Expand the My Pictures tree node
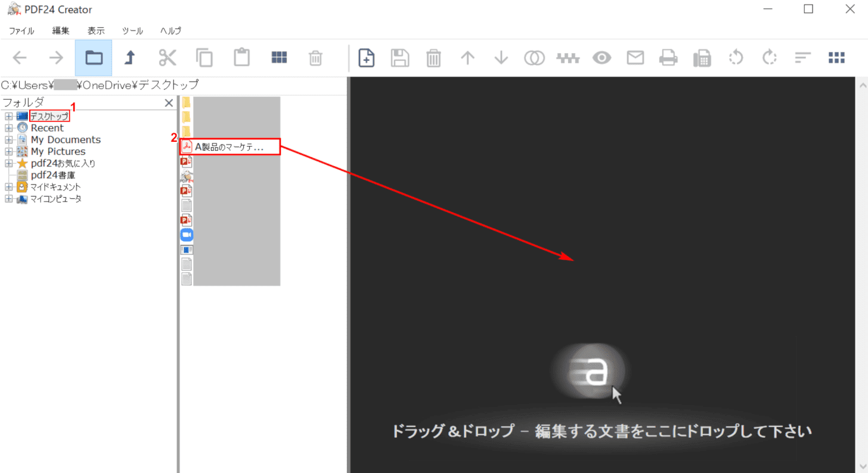Viewport: 868px width, 473px height. point(9,151)
